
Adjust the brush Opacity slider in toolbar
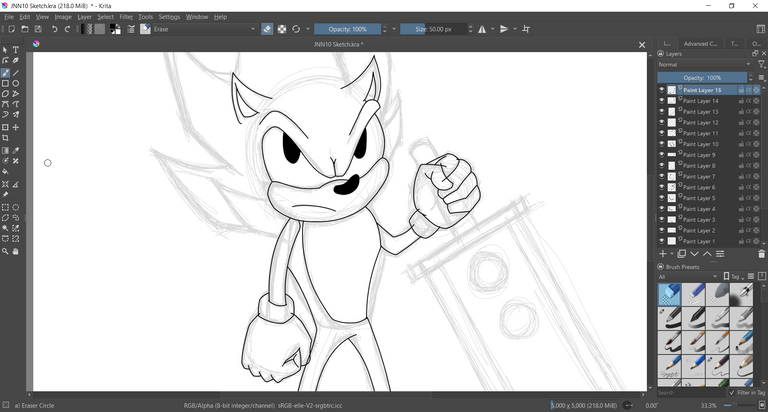(348, 29)
